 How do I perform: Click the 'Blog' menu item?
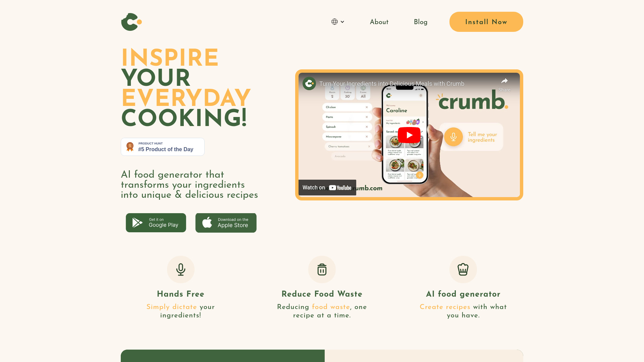click(421, 22)
